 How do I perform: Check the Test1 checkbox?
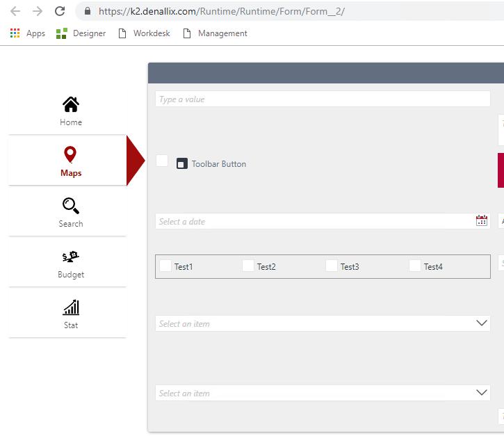click(x=165, y=266)
